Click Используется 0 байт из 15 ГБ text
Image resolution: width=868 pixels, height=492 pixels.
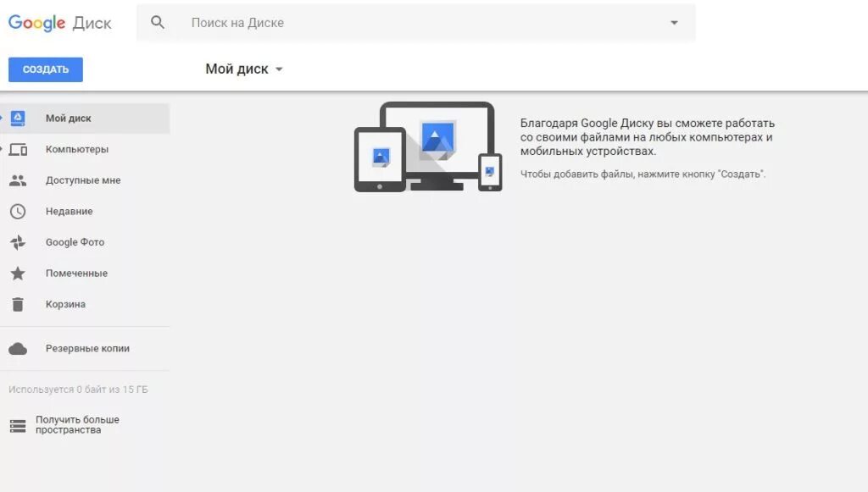pos(78,390)
